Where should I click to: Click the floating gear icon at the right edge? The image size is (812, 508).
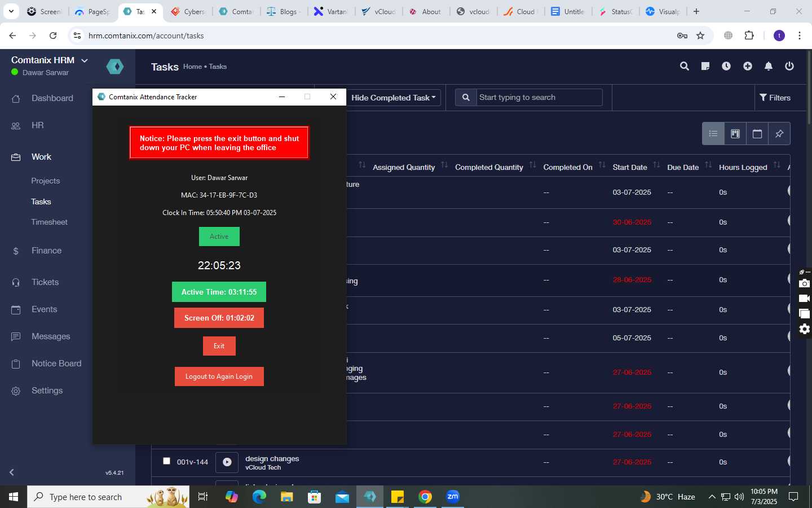click(x=805, y=329)
